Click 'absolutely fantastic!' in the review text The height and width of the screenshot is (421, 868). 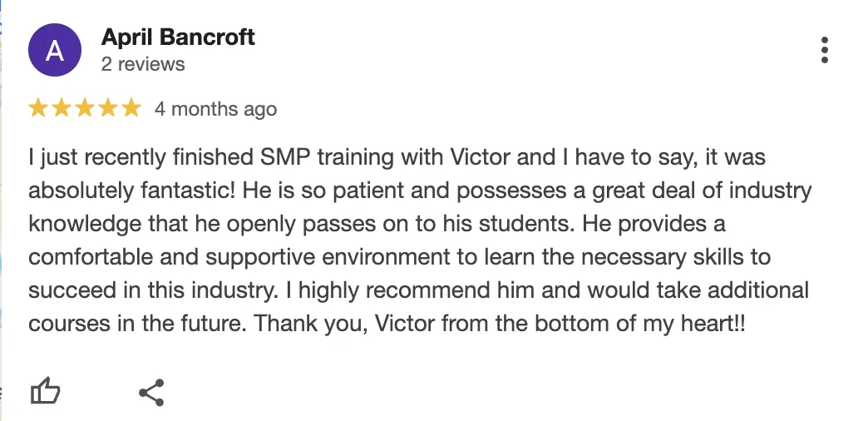[133, 191]
